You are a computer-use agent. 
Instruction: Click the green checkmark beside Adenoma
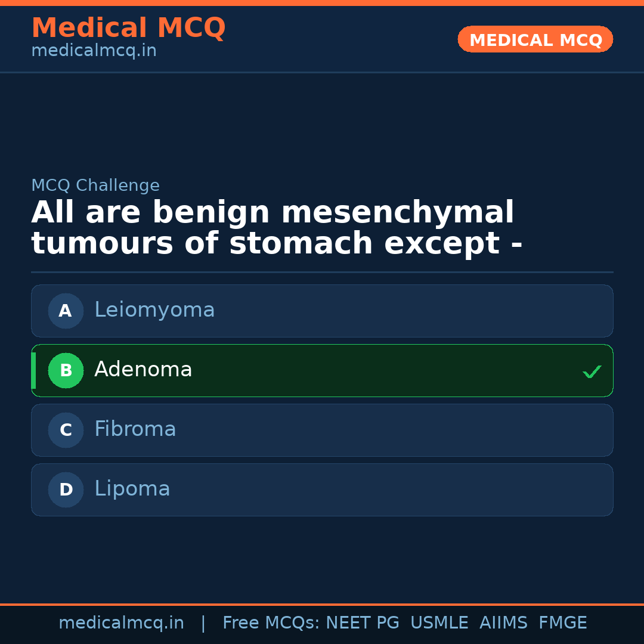coord(592,371)
